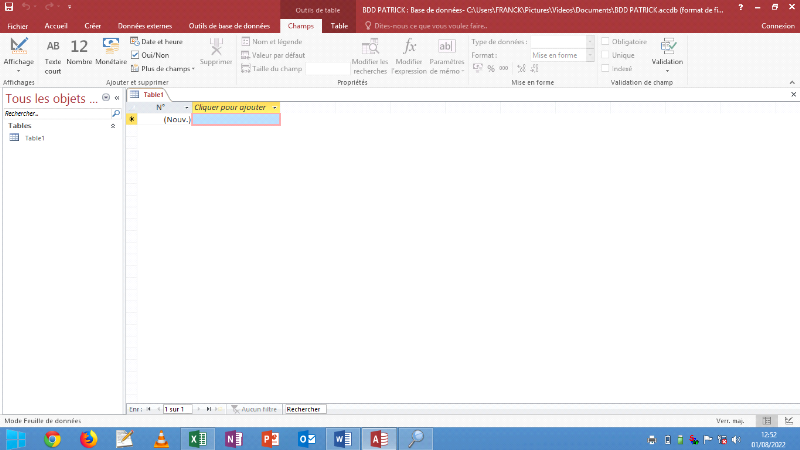Click the Rechercher box in navigation pane

57,114
